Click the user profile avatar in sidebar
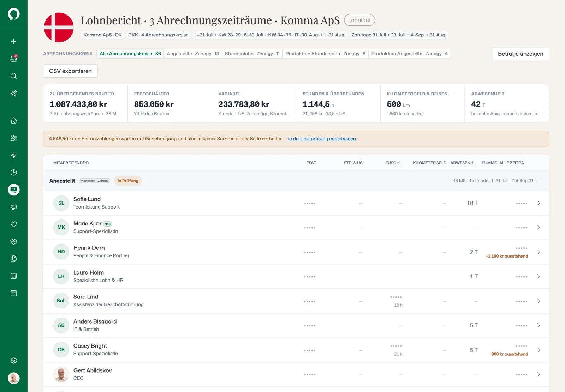The image size is (565, 392). tap(14, 378)
